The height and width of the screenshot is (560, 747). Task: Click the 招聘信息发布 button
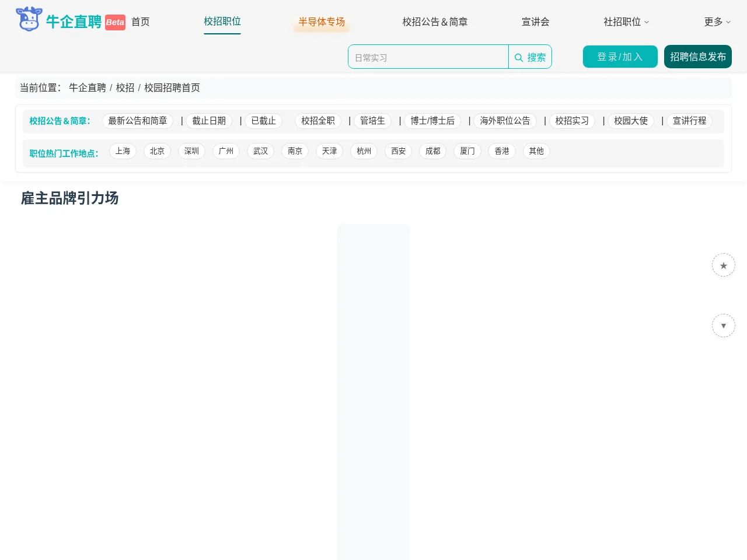698,57
